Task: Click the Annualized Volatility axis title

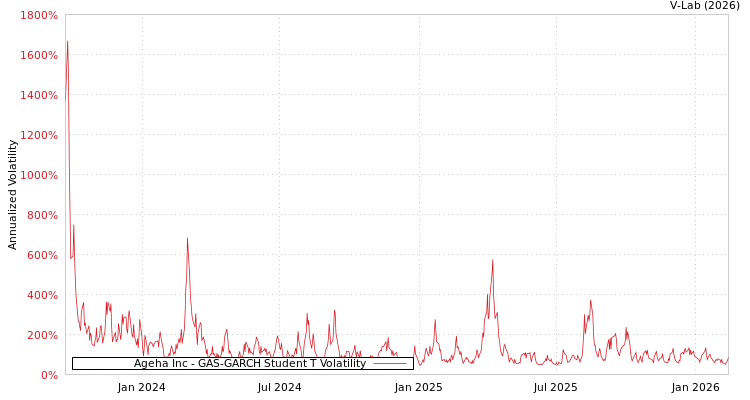Action: click(12, 195)
